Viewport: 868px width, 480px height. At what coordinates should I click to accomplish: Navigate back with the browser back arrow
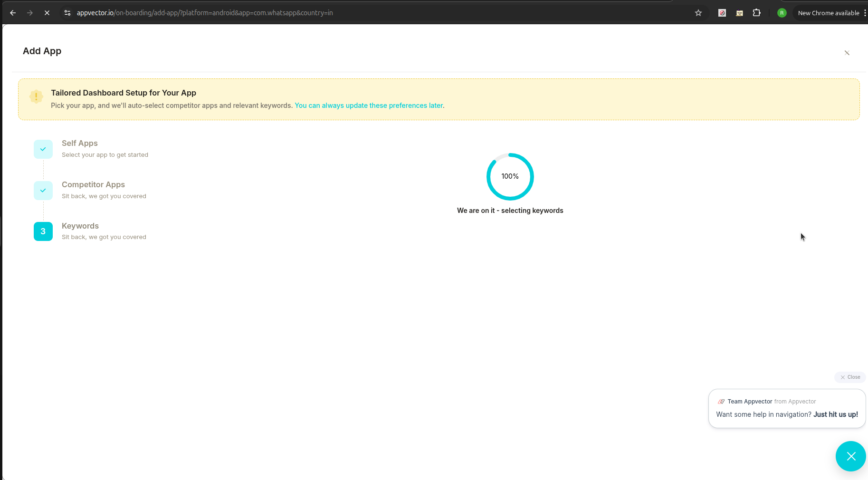pos(12,13)
